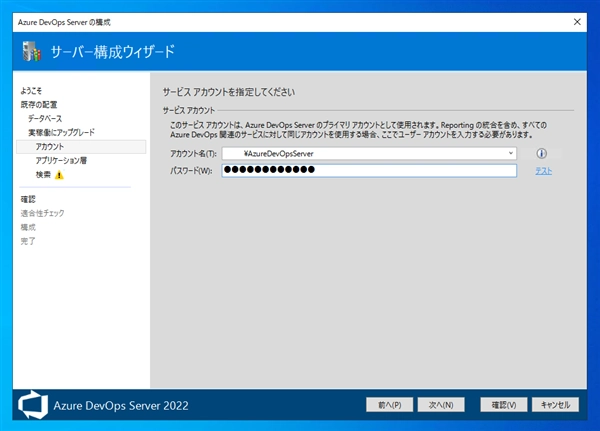Click the Azure DevOps logo in footer
The height and width of the screenshot is (431, 600).
click(x=33, y=405)
